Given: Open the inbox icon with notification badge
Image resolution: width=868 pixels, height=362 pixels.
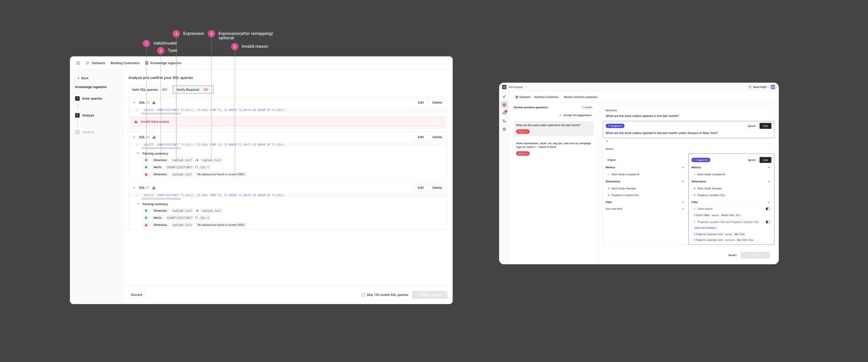Looking at the screenshot, I should tap(504, 113).
